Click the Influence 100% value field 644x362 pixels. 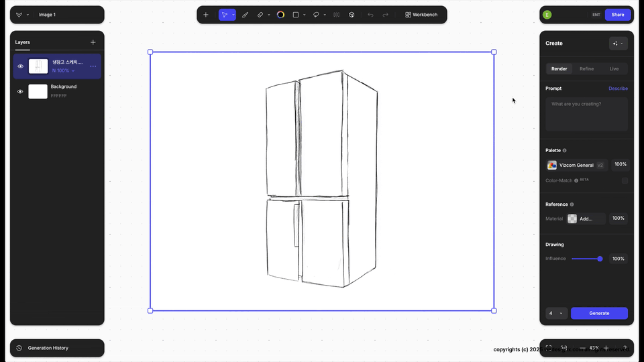618,259
